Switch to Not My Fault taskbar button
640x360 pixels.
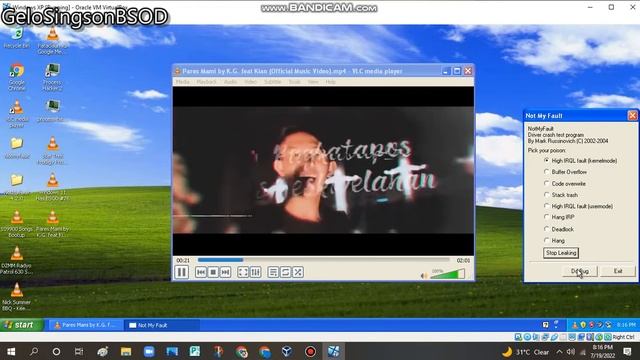coord(161,325)
